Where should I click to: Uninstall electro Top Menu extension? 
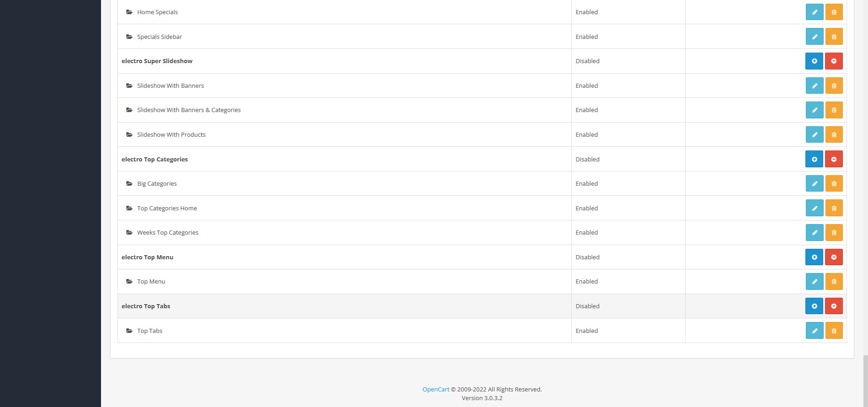tap(834, 257)
